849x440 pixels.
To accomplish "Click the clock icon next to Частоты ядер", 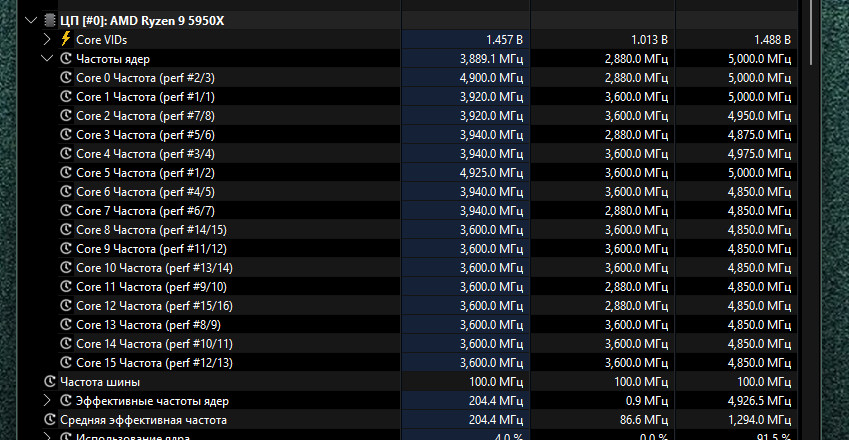I will click(x=66, y=58).
